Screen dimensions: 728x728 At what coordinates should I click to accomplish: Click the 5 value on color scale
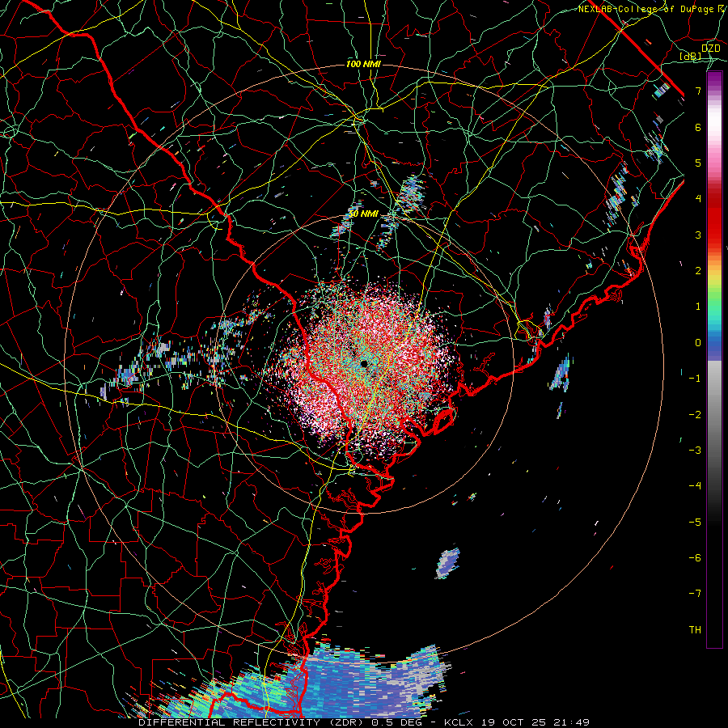tap(698, 163)
